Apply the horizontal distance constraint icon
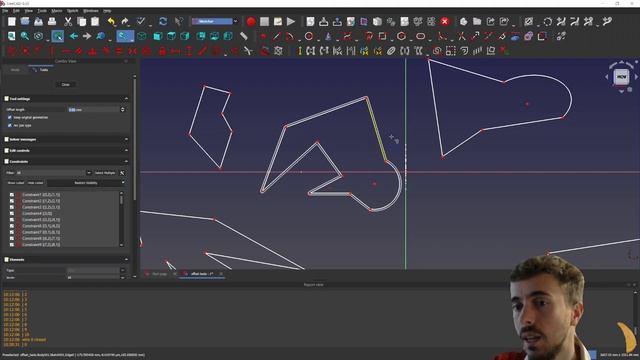Screen dimensions: 640x360 coord(176,51)
